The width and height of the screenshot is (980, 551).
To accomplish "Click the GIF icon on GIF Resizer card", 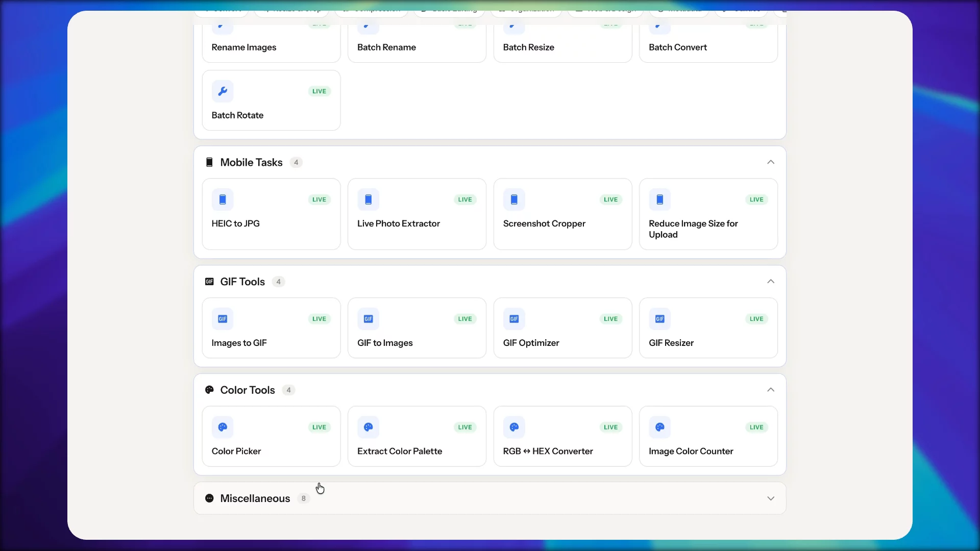I will tap(660, 319).
